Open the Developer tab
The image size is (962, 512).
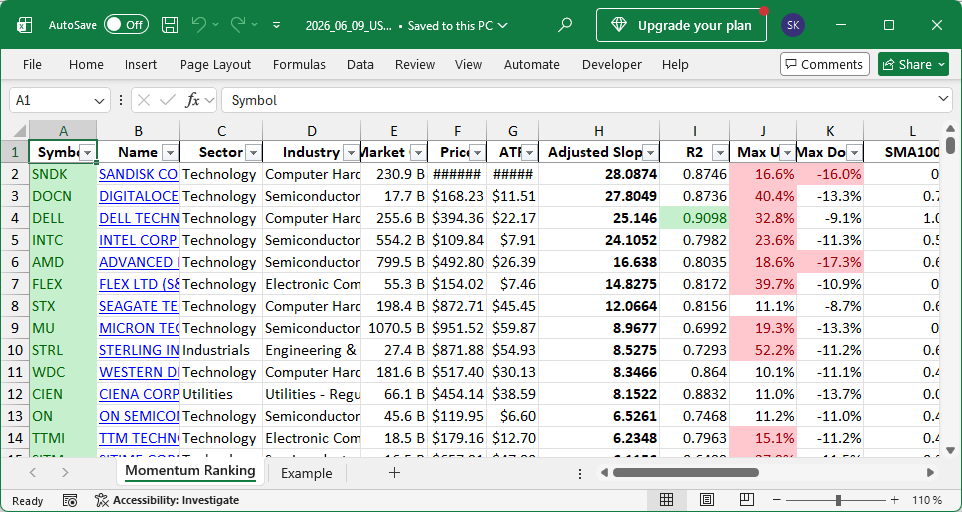[x=612, y=64]
